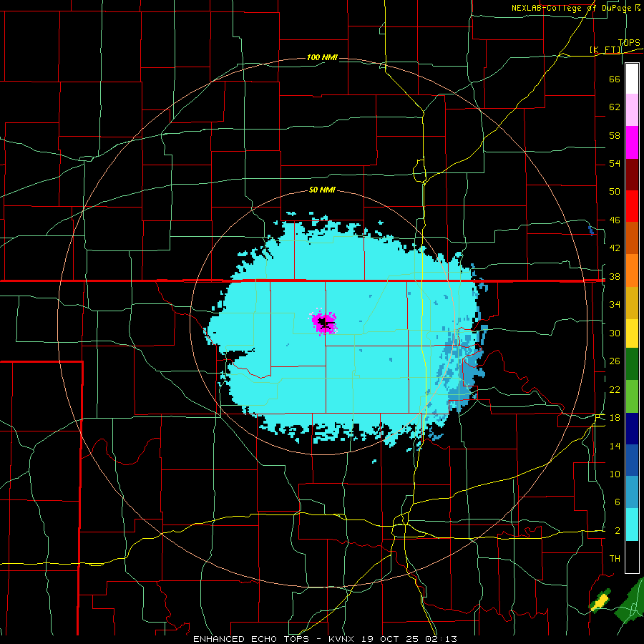The image size is (644, 644).
Task: Click the "TH" threshold legend label
Action: (x=615, y=559)
